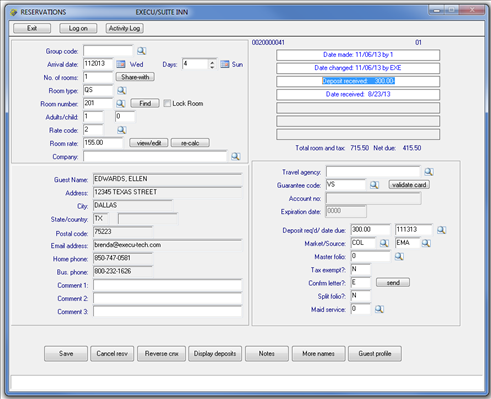
Task: Focus the Room number field
Action: point(98,104)
